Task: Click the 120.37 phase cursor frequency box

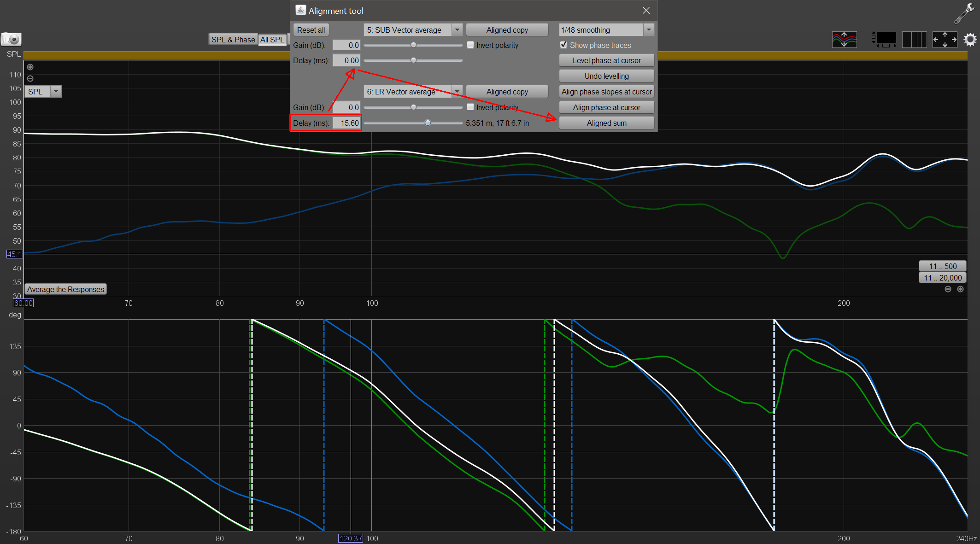Action: coord(351,538)
